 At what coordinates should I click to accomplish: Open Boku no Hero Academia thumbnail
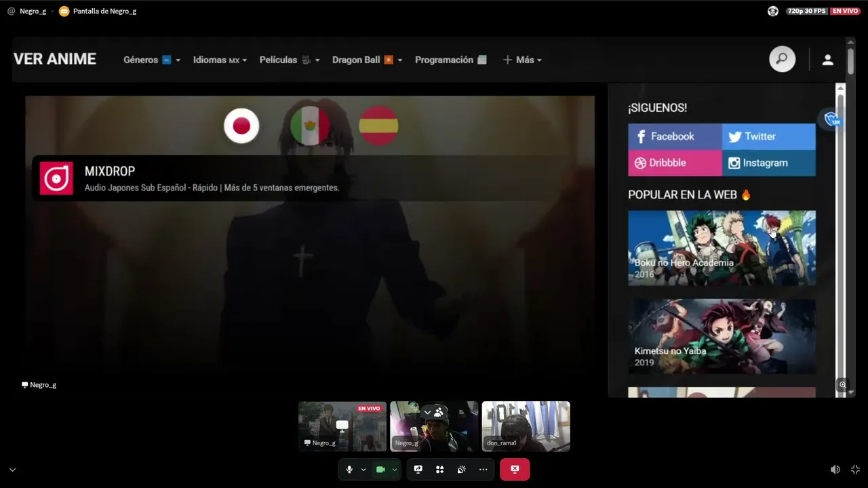[x=722, y=247]
